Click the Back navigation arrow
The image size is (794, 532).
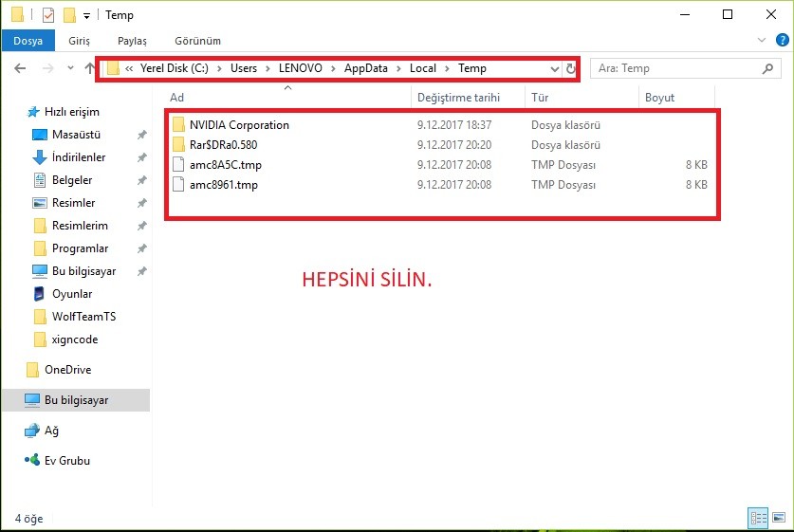tap(20, 68)
